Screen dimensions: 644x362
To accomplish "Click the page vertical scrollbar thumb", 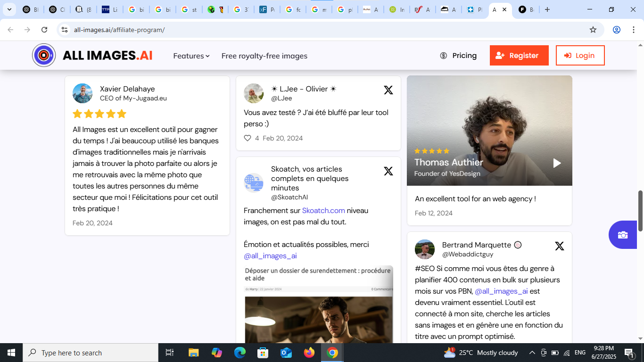I will coord(640,211).
